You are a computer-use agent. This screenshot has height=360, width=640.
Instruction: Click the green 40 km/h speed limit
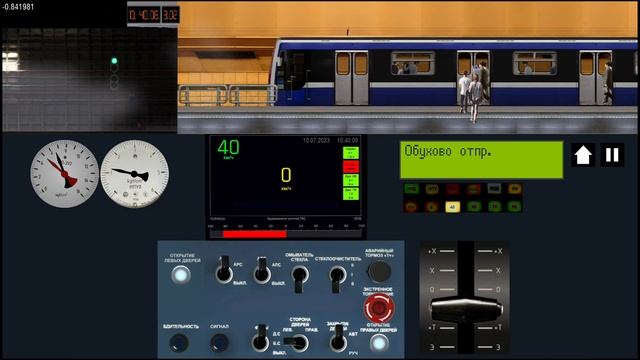(x=229, y=149)
